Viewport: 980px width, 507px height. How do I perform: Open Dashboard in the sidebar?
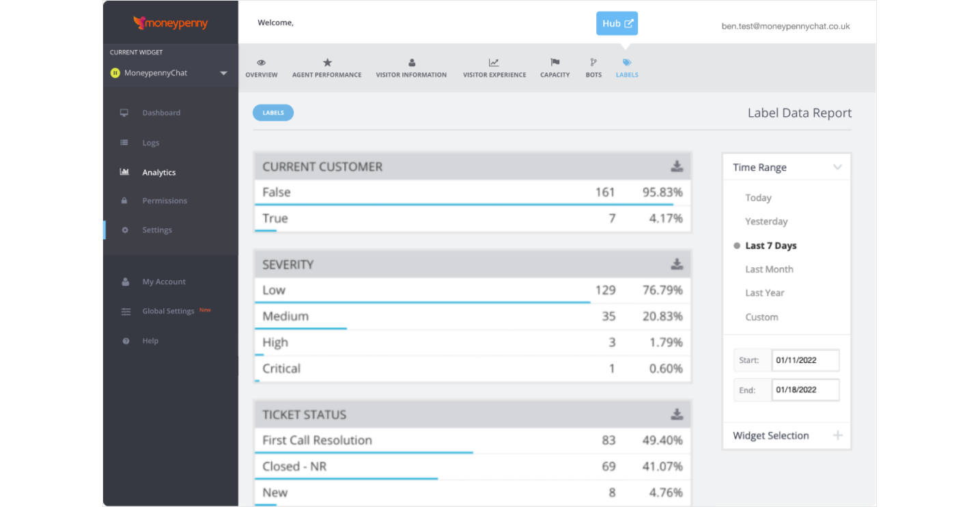coord(161,113)
